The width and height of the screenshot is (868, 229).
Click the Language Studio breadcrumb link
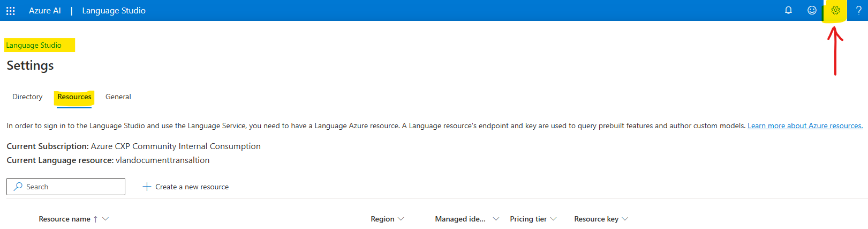pos(34,45)
